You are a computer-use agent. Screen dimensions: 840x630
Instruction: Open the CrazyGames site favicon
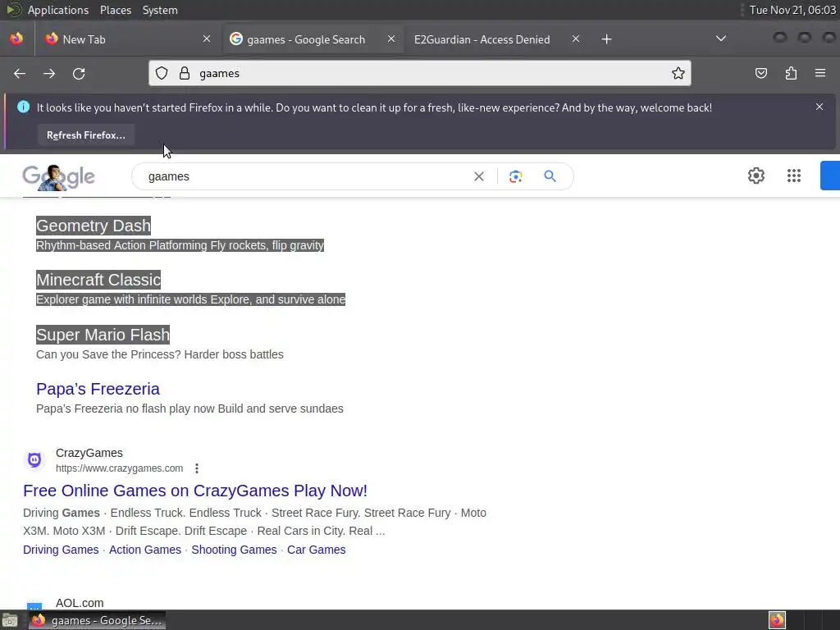[x=34, y=459]
